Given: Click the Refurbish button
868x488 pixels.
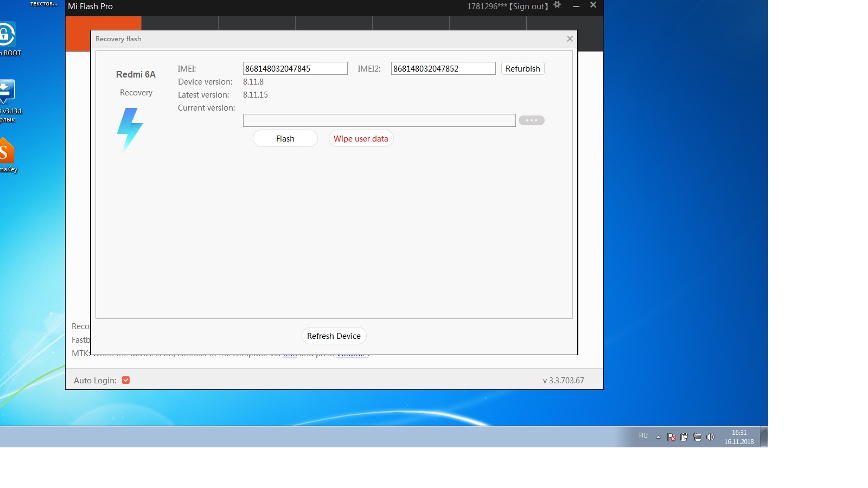Looking at the screenshot, I should point(522,69).
